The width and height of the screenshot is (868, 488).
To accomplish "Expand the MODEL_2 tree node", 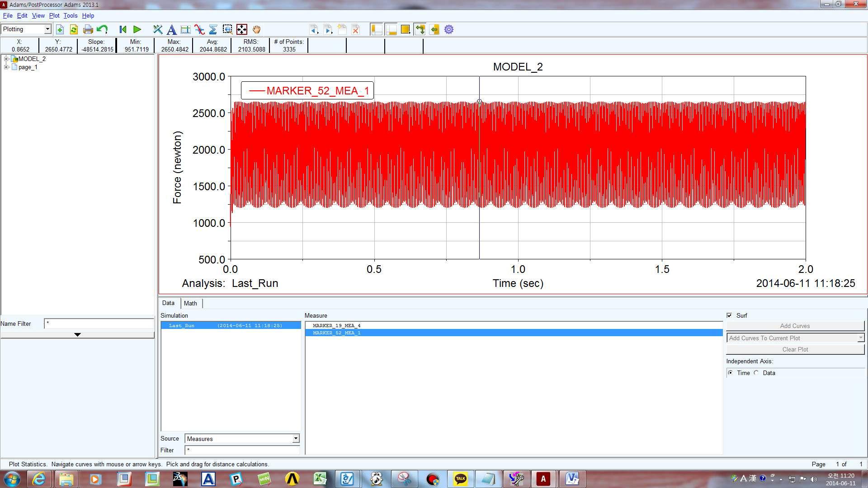I will click(6, 59).
